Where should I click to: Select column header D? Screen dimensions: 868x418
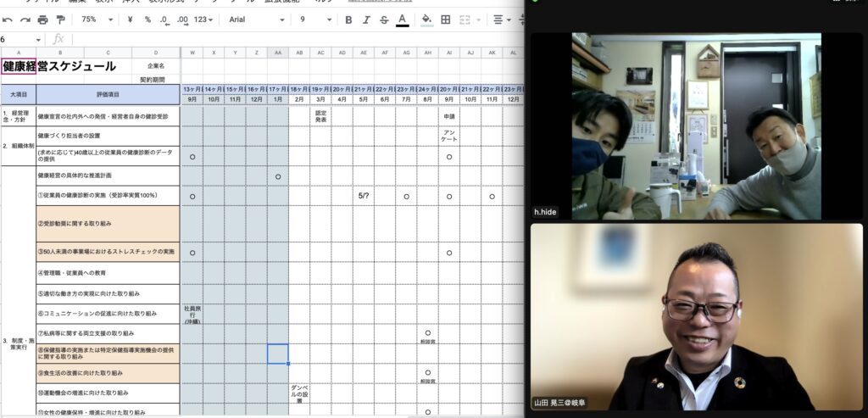click(x=156, y=53)
